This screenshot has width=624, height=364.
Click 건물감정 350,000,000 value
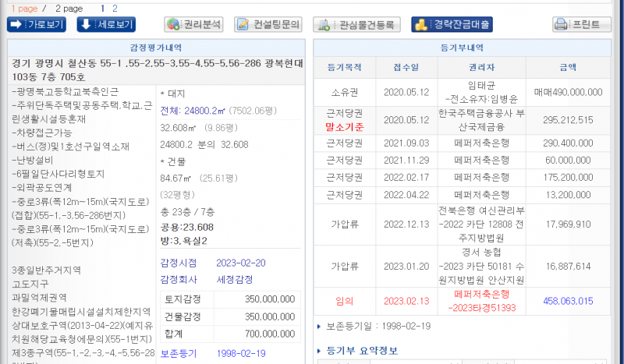[269, 316]
